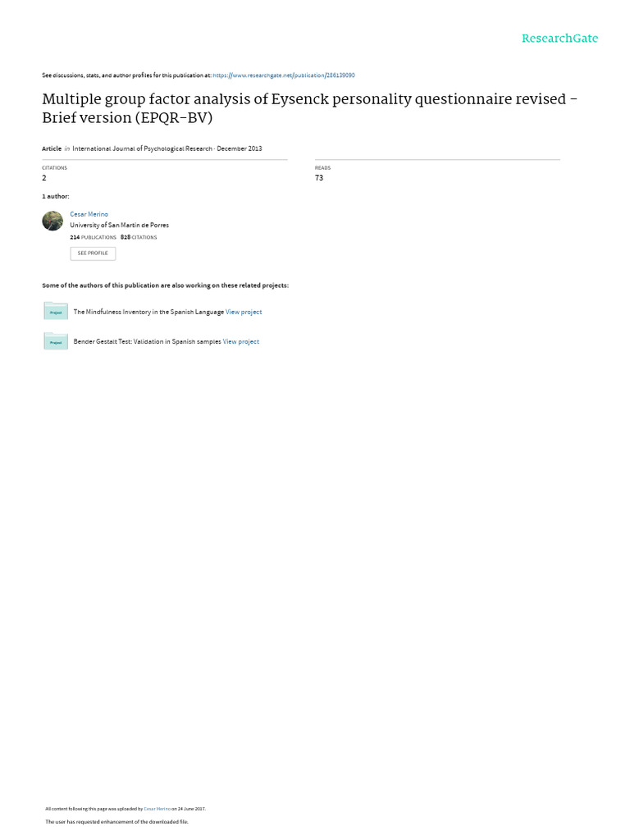Image resolution: width=630 pixels, height=840 pixels.
Task: Click the SEE PROFILE button
Action: pyautogui.click(x=93, y=253)
